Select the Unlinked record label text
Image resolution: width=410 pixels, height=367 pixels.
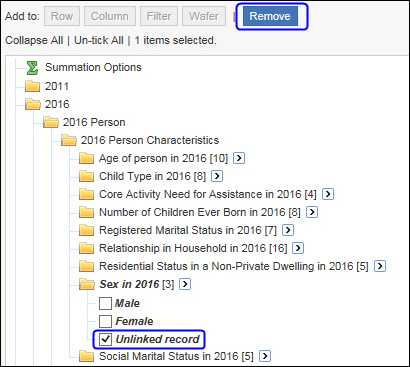pyautogui.click(x=157, y=339)
